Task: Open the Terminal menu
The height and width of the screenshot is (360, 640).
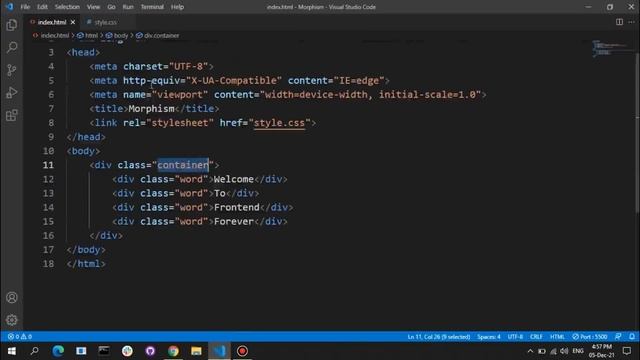Action: point(152,7)
